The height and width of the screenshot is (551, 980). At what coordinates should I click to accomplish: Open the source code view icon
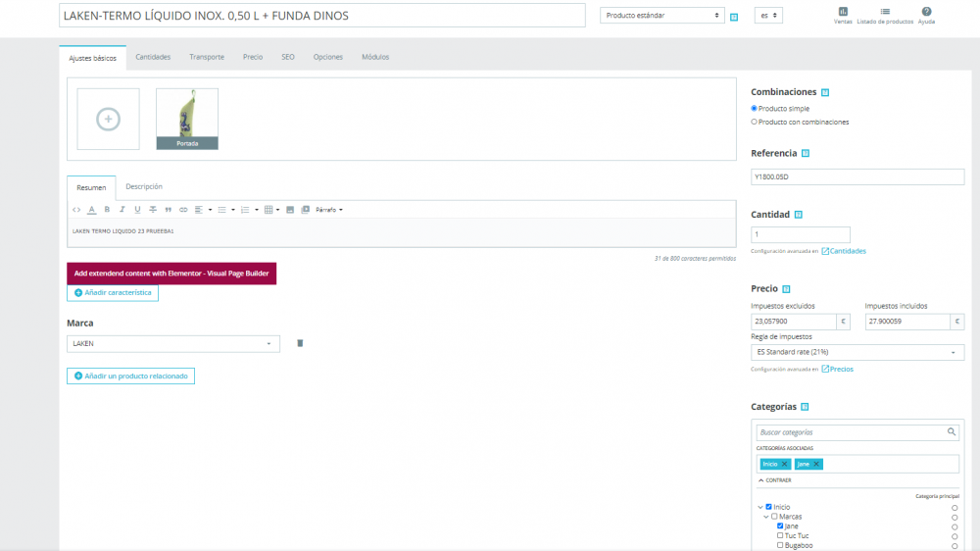pos(76,210)
